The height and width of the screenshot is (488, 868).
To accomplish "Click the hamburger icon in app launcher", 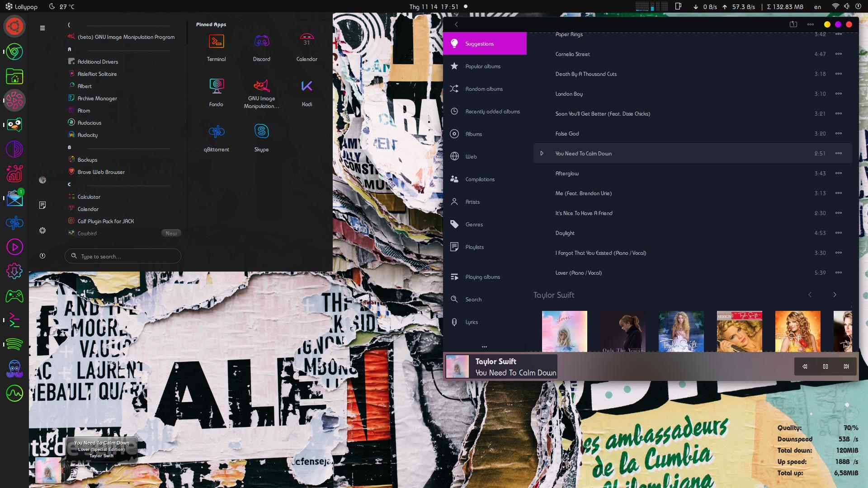I will click(42, 28).
